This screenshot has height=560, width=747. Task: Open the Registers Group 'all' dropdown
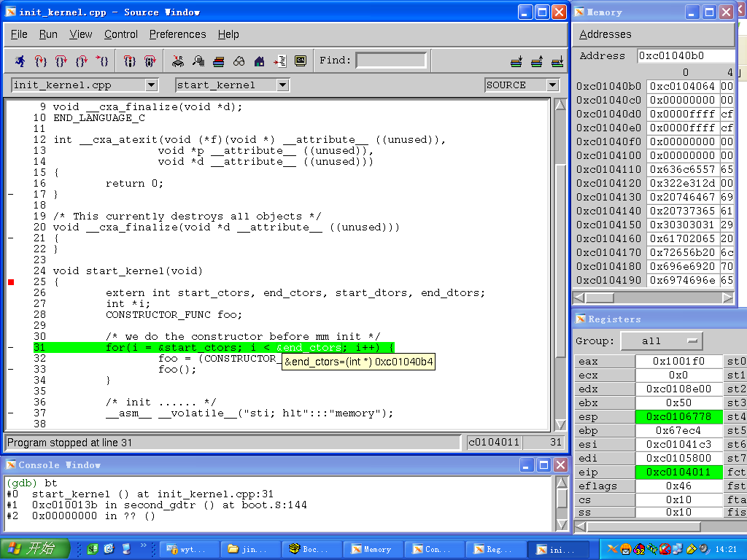[661, 341]
